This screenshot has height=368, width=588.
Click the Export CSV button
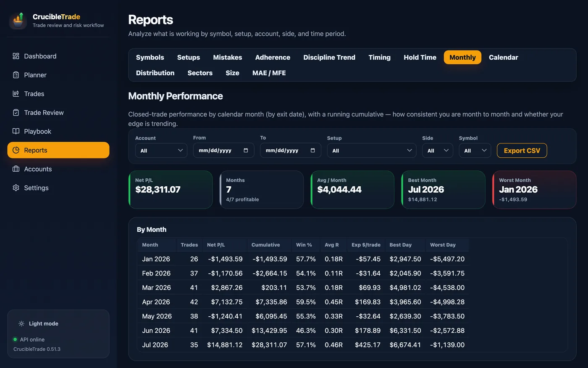(x=522, y=151)
